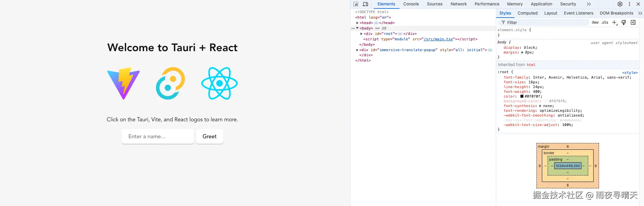Click the <!DOCTYPE html> row
Viewport: 644px width, 206px height.
(372, 12)
